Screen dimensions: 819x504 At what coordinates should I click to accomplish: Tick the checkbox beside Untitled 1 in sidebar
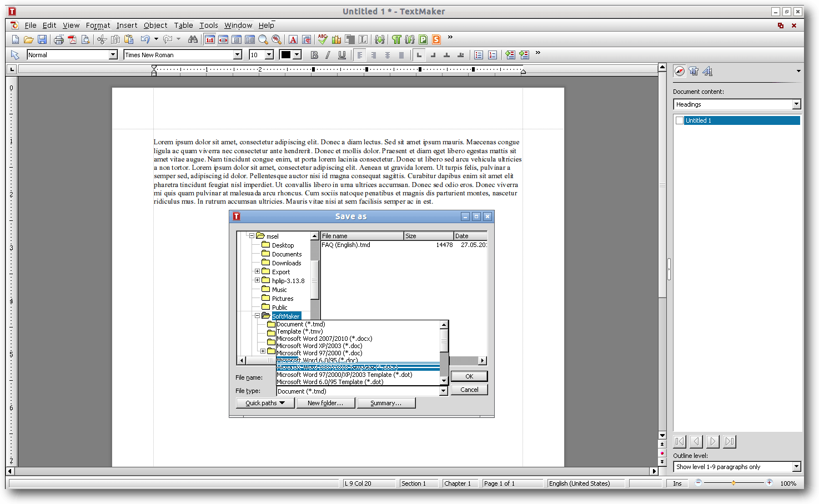click(680, 120)
